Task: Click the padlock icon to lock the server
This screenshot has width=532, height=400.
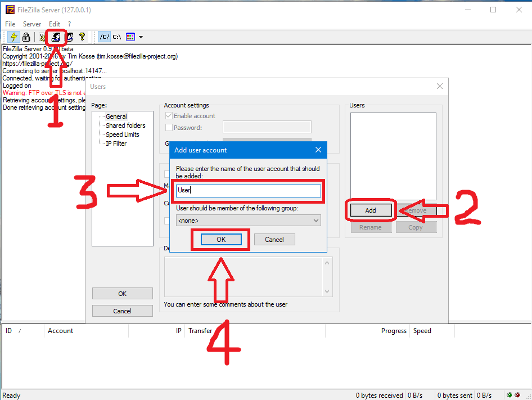Action: [x=26, y=37]
